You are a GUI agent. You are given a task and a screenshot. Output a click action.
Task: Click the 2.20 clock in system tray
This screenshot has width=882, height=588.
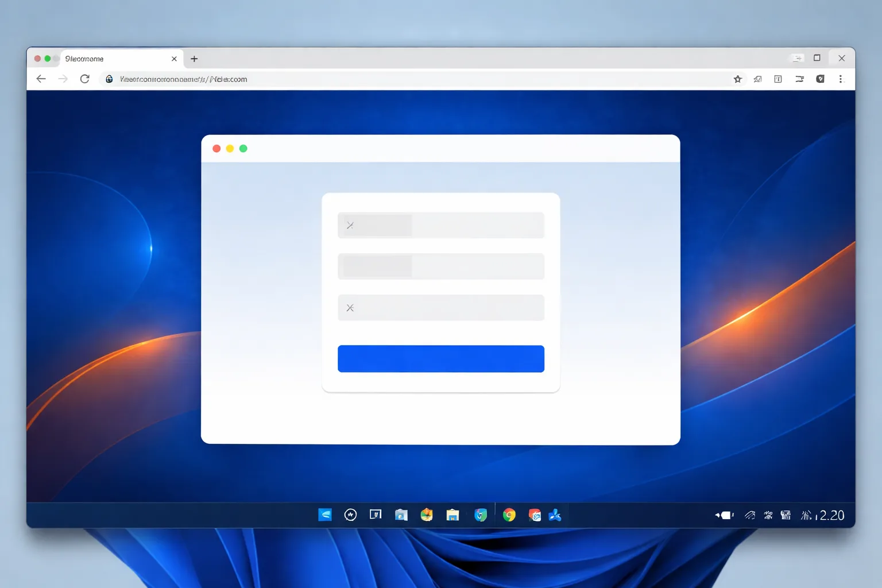coord(832,516)
